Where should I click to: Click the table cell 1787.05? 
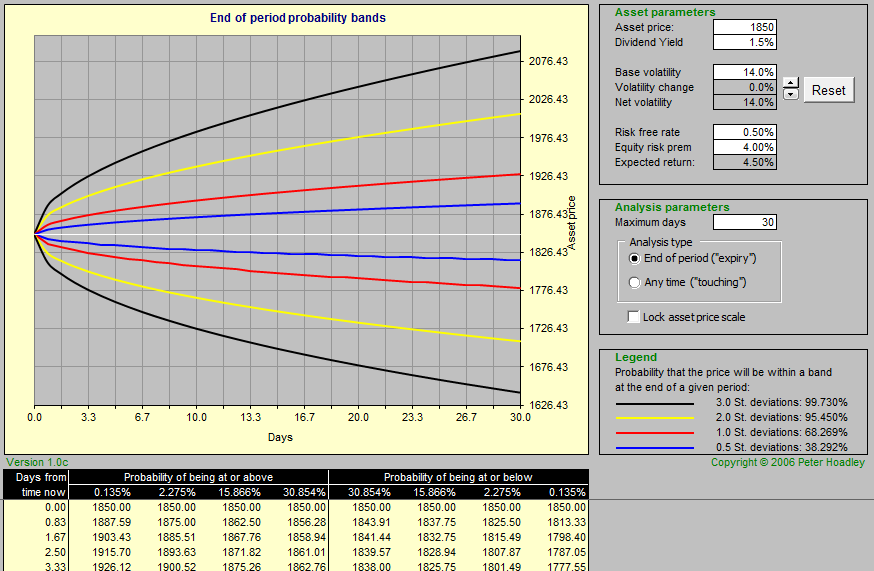pyautogui.click(x=566, y=553)
